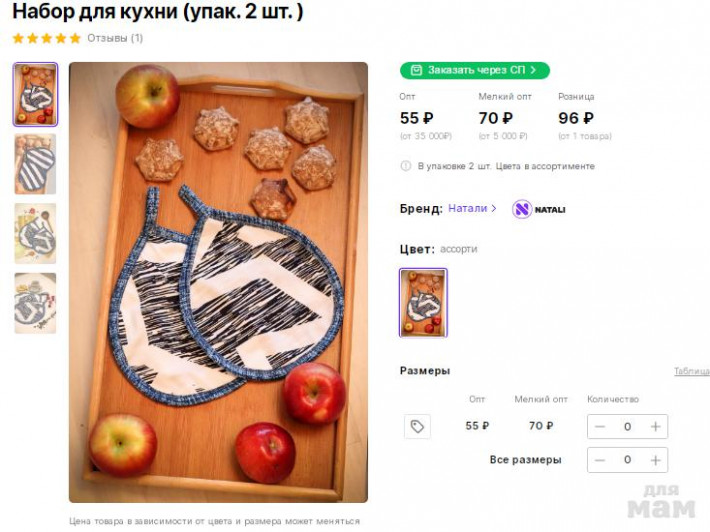
Task: Select the first product thumbnail with tray
Action: [35, 94]
